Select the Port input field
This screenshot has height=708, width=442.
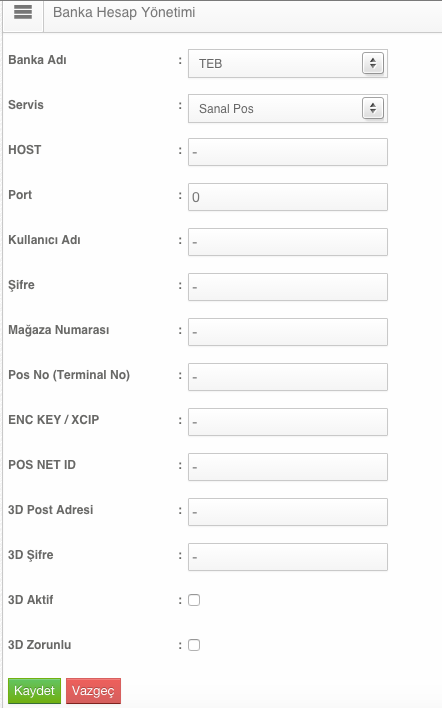(x=288, y=197)
